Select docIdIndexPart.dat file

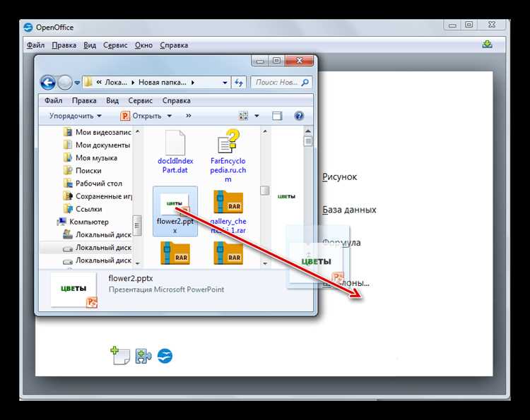[175, 152]
